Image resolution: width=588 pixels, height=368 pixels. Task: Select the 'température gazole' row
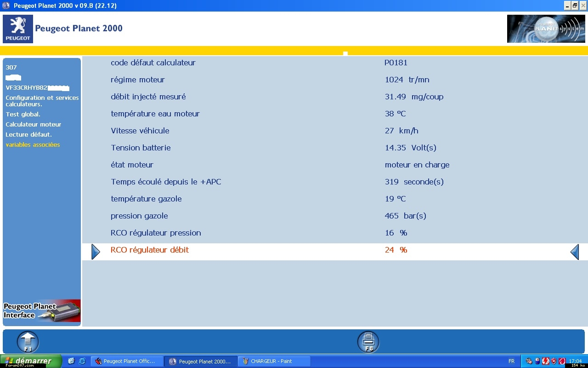coord(335,199)
